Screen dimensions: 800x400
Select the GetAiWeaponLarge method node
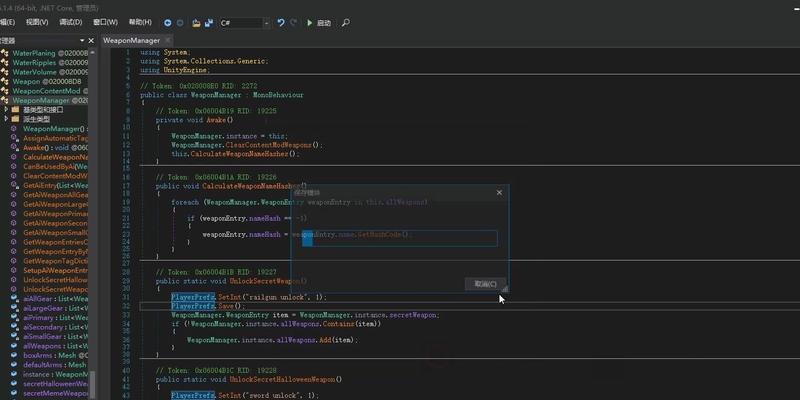pyautogui.click(x=55, y=204)
